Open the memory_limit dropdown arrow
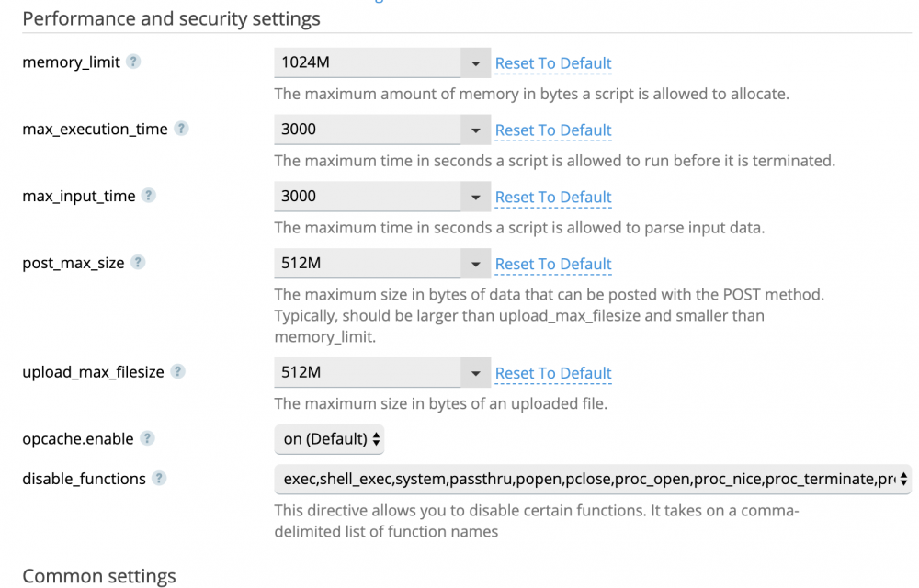The width and height of the screenshot is (919, 588). tap(474, 63)
